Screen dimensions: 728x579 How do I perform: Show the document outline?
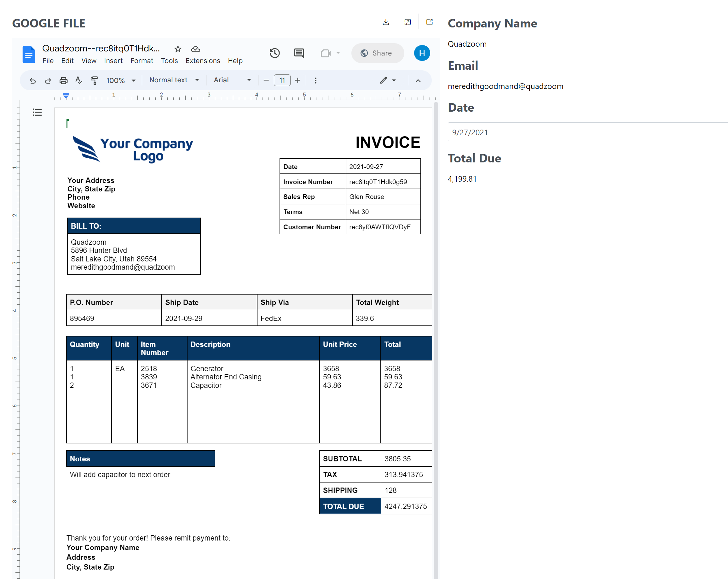37,112
